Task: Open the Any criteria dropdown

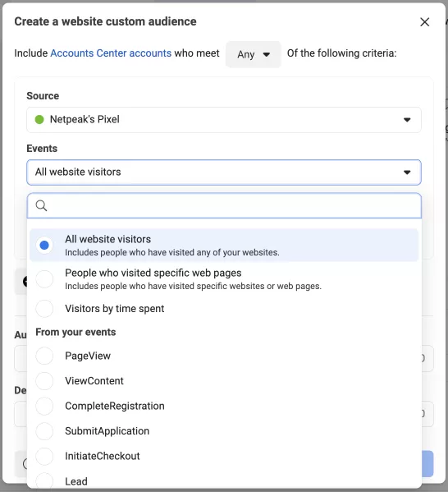Action: [253, 54]
